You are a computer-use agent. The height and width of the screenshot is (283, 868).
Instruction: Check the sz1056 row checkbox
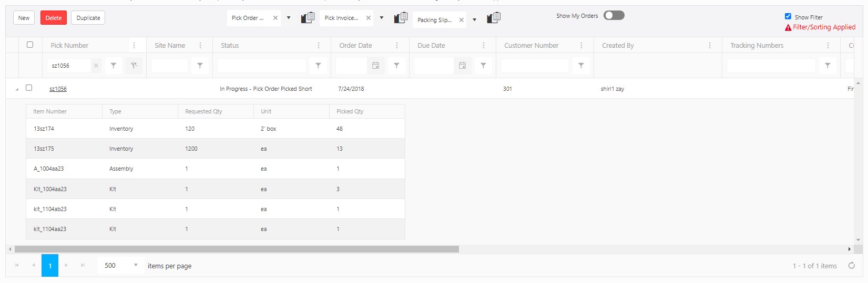[x=29, y=88]
